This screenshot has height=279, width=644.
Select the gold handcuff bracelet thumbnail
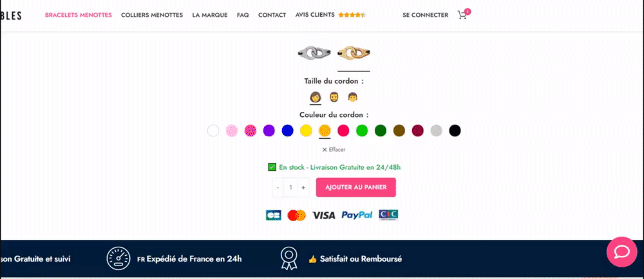354,53
